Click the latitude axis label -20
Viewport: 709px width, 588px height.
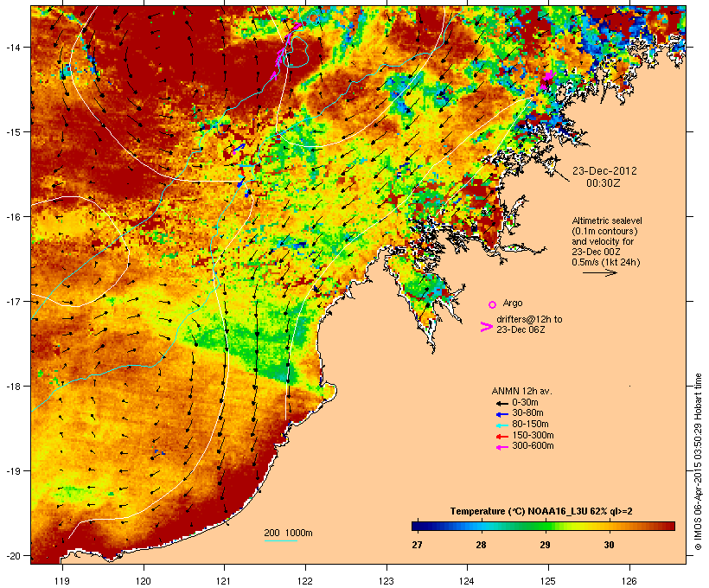13,555
